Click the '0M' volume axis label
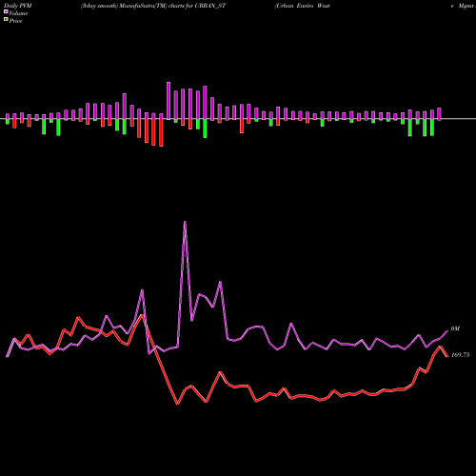 [x=455, y=328]
